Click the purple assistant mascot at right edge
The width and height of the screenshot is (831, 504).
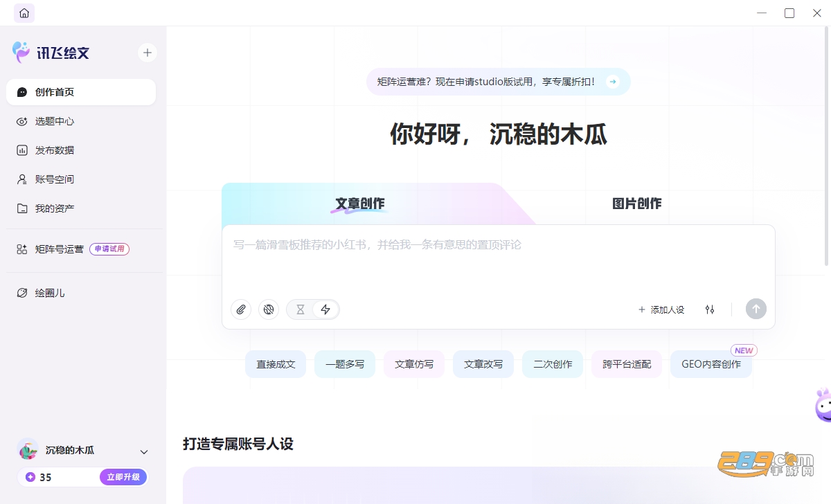pyautogui.click(x=823, y=405)
